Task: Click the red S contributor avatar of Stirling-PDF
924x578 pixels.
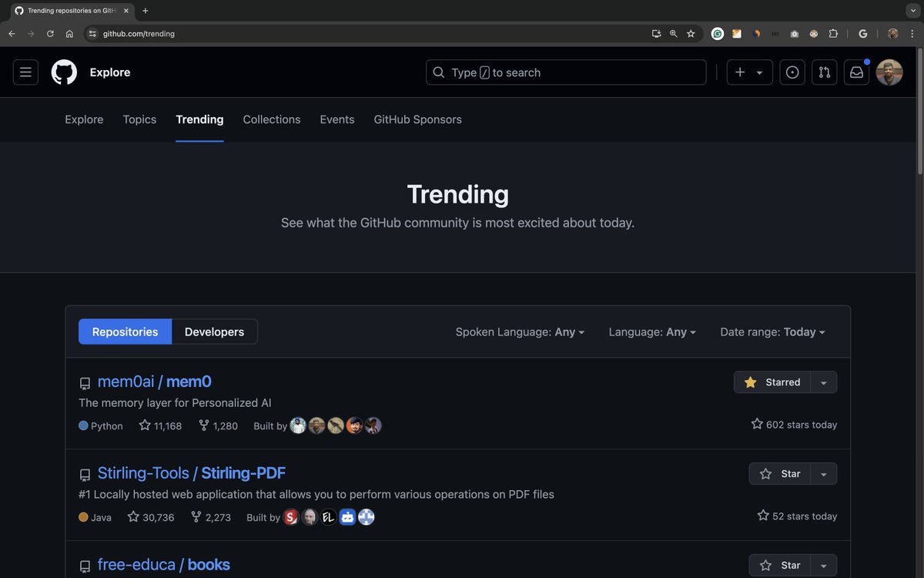Action: tap(291, 517)
